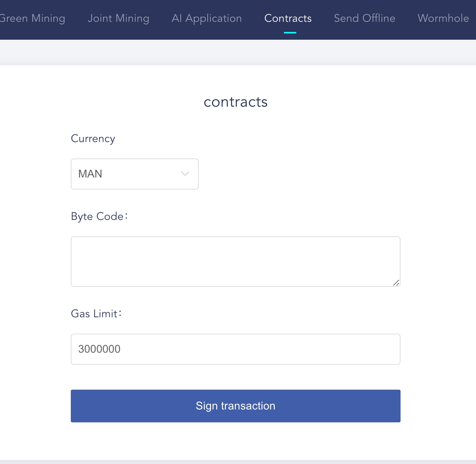476x464 pixels.
Task: Click the Gas Limit field showing 3000000
Action: pos(235,349)
